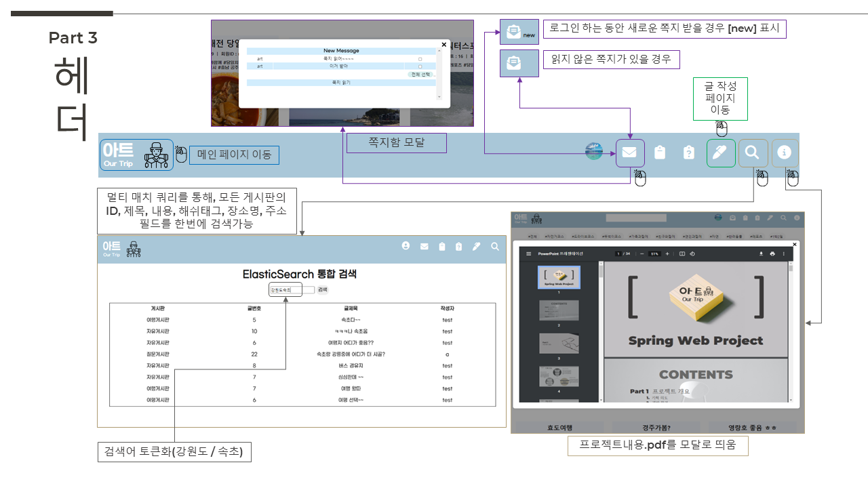
Task: Click the result 속초랑 강릉중에 어디가 더 시골?
Action: [x=351, y=354]
